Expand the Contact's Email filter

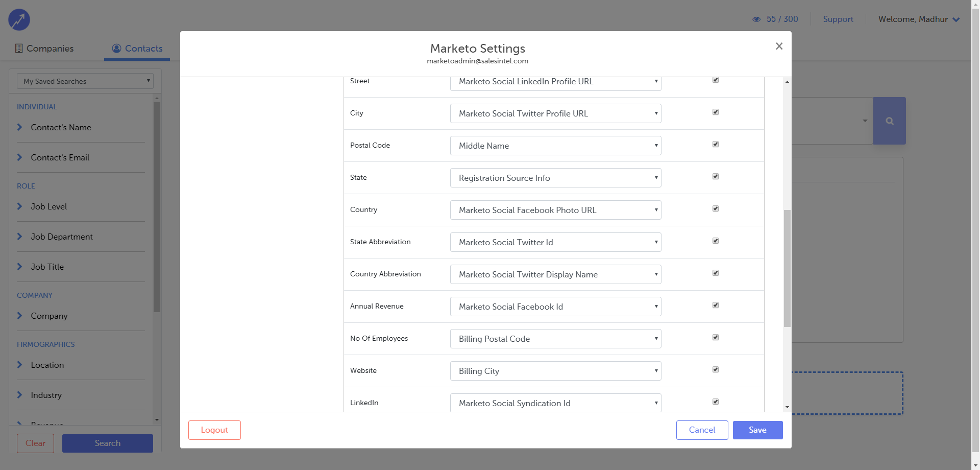coord(81,157)
